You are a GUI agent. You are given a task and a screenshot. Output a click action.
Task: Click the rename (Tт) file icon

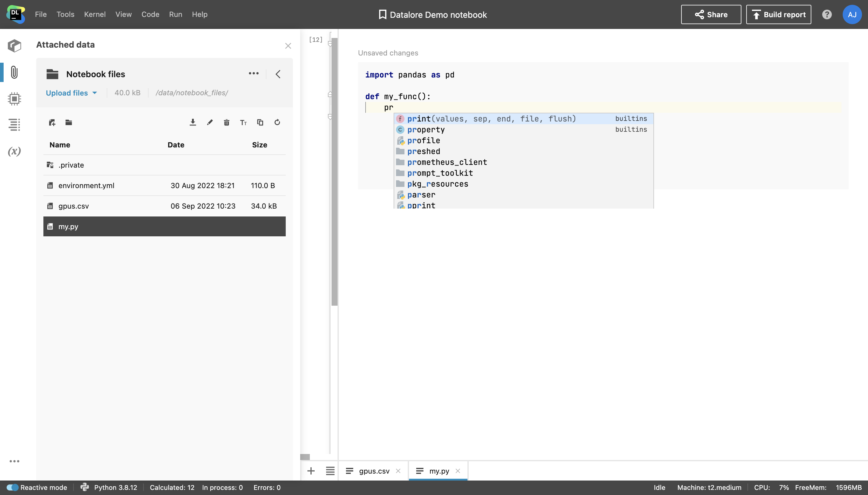coord(243,122)
